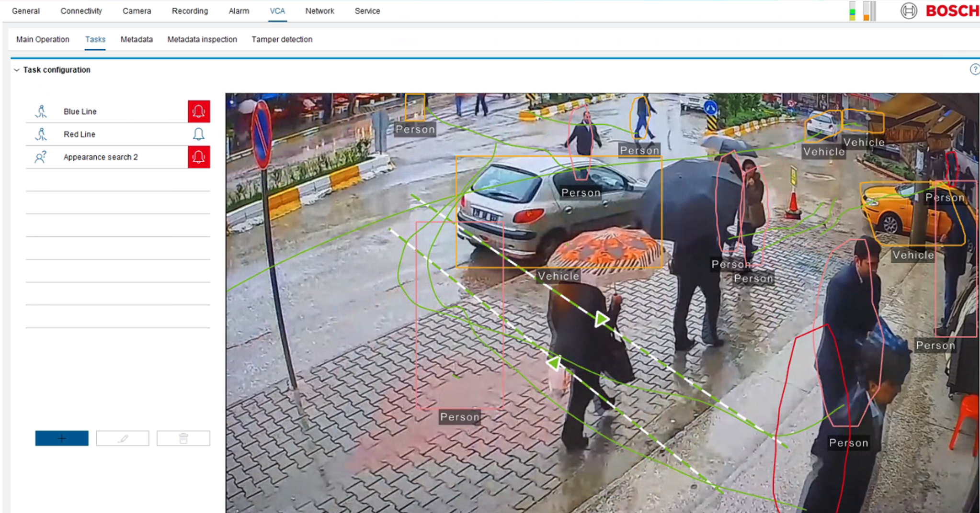Click the Appearance search person icon
The width and height of the screenshot is (980, 513).
41,157
